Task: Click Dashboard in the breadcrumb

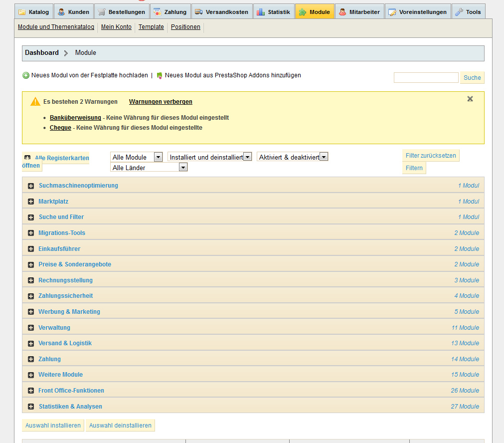Action: (x=42, y=53)
